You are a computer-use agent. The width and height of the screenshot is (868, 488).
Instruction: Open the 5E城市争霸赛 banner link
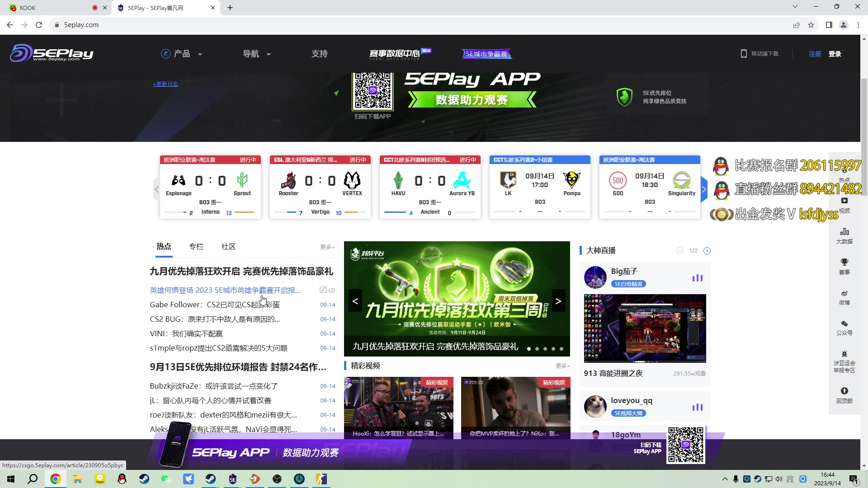point(486,54)
